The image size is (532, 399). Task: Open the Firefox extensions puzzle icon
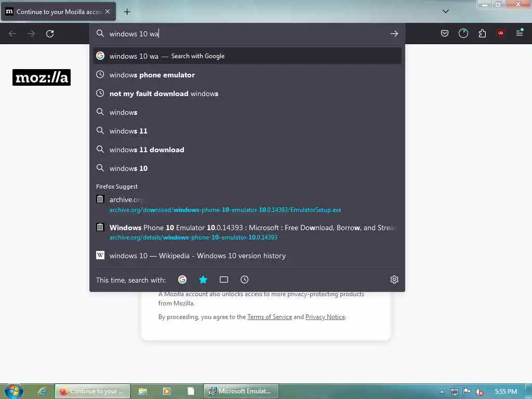482,33
